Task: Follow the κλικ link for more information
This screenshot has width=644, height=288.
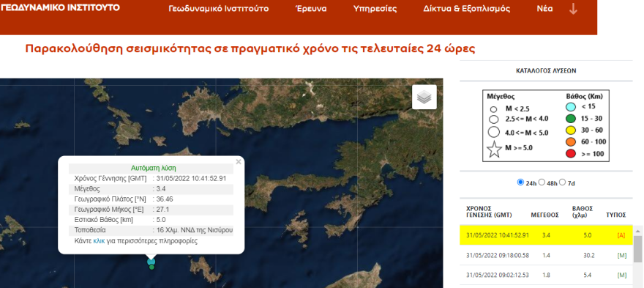Action: pyautogui.click(x=99, y=241)
